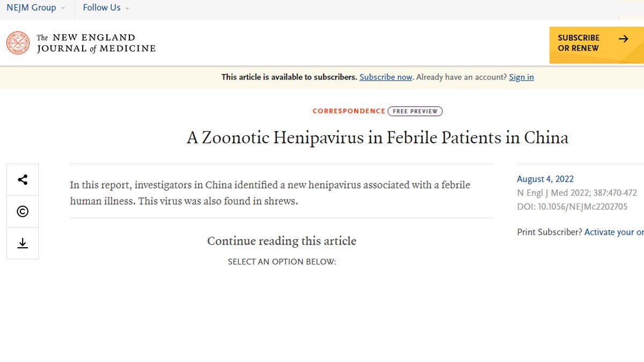Open the Follow Us menu
The height and width of the screenshot is (362, 644).
(x=106, y=8)
